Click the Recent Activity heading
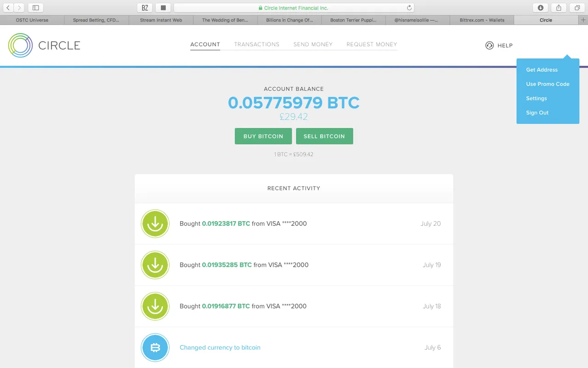Screen dimensions: 588x368 pos(294,188)
